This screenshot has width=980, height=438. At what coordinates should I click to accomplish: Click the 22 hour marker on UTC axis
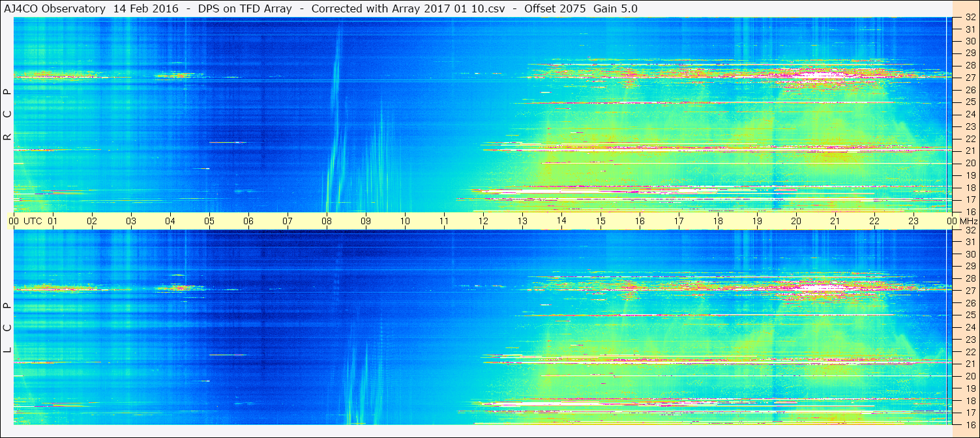(x=874, y=221)
